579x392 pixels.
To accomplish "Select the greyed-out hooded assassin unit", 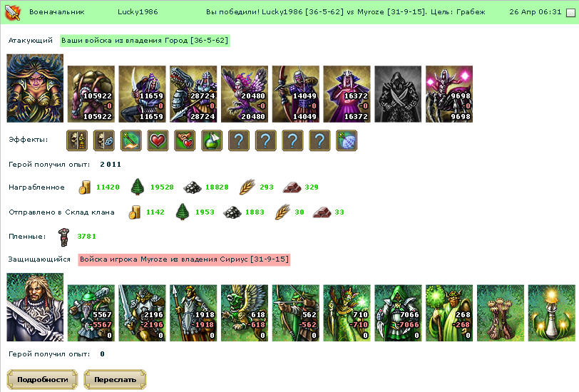I will click(398, 94).
